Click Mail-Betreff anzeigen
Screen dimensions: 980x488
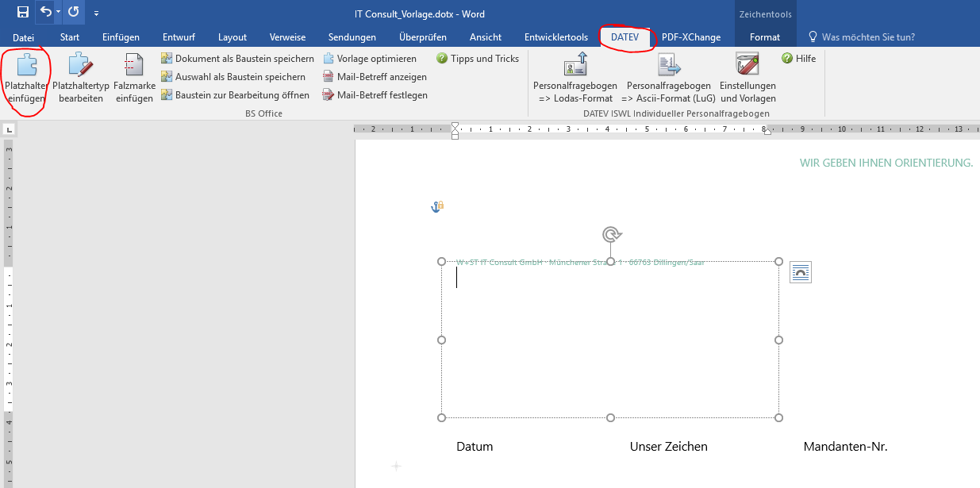[x=375, y=77]
